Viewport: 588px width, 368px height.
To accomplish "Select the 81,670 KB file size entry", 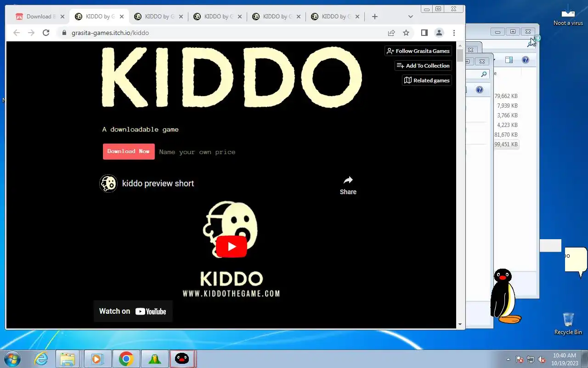I will pos(506,135).
